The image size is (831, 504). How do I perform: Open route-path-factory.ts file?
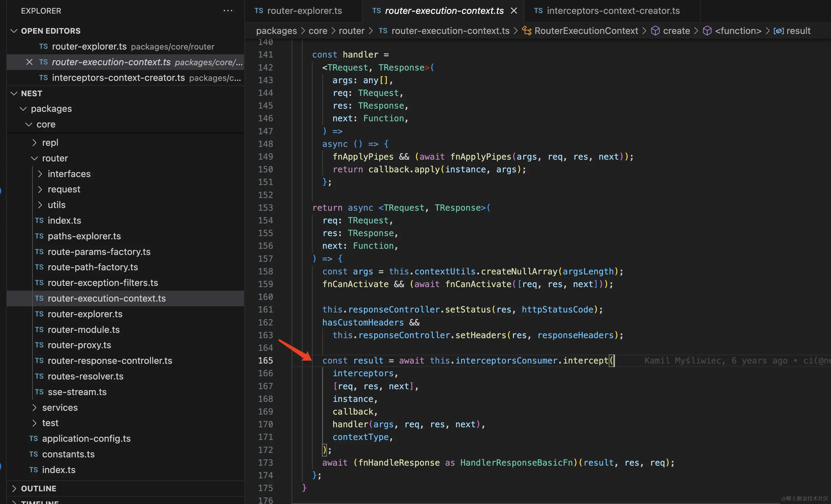125,267
